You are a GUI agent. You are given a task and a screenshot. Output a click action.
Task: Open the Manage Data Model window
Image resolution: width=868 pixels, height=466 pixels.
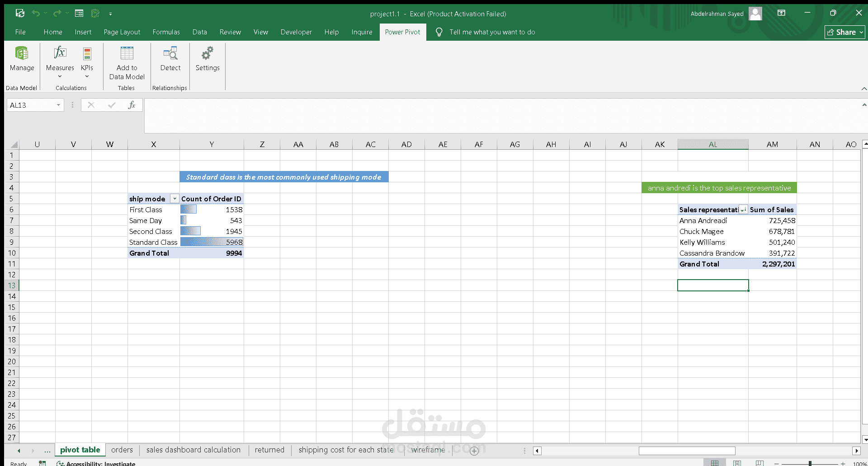click(x=22, y=59)
